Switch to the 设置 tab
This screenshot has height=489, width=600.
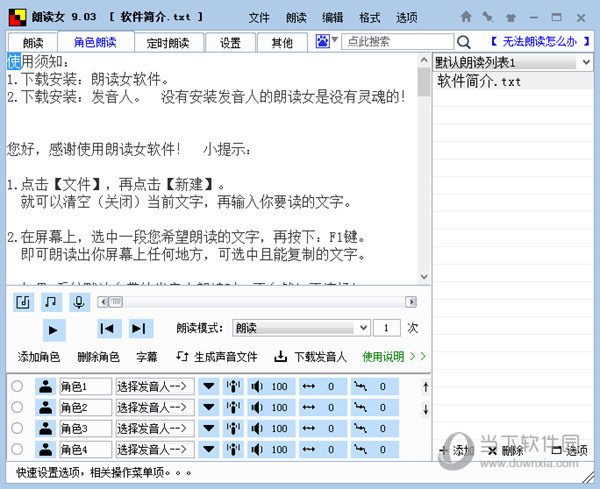pyautogui.click(x=230, y=43)
